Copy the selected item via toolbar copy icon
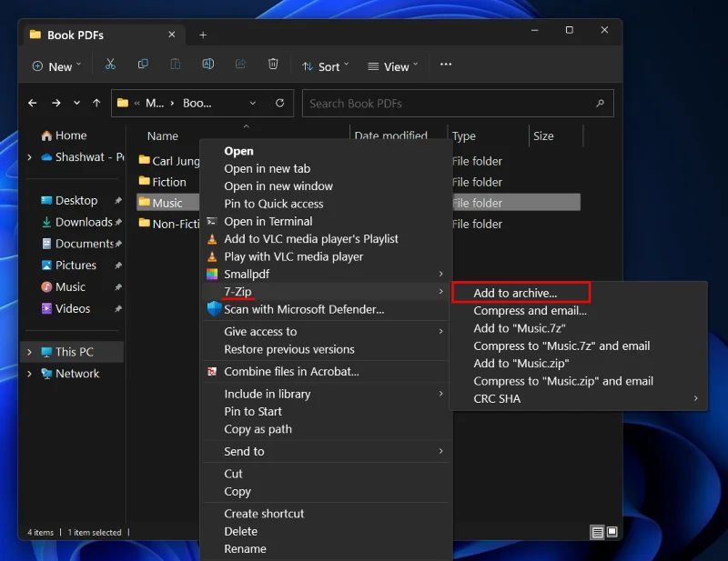This screenshot has height=561, width=728. (x=143, y=65)
